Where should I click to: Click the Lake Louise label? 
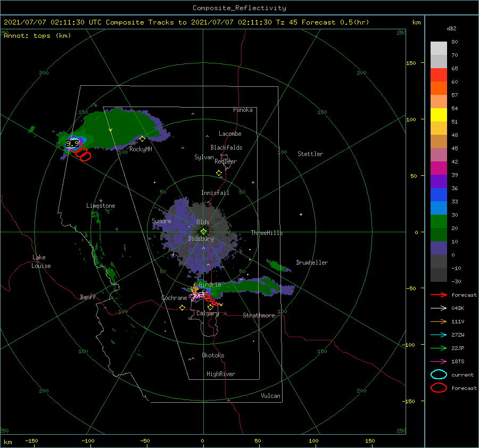[41, 262]
